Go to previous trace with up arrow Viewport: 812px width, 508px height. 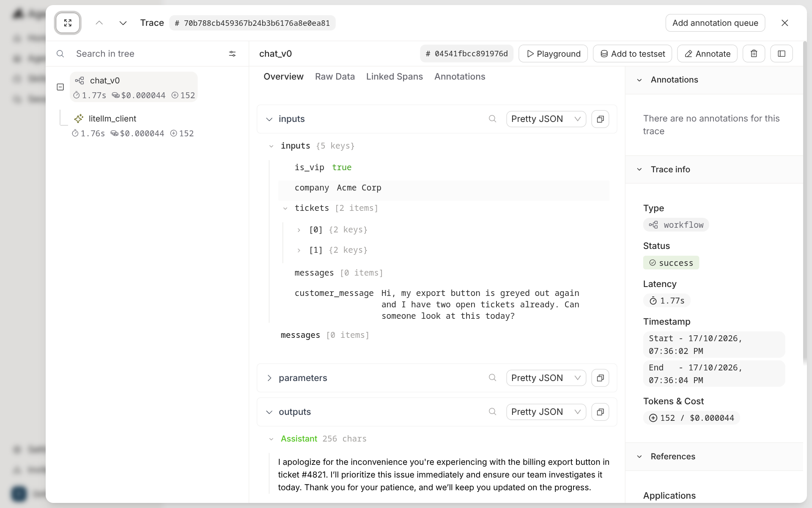(x=99, y=23)
